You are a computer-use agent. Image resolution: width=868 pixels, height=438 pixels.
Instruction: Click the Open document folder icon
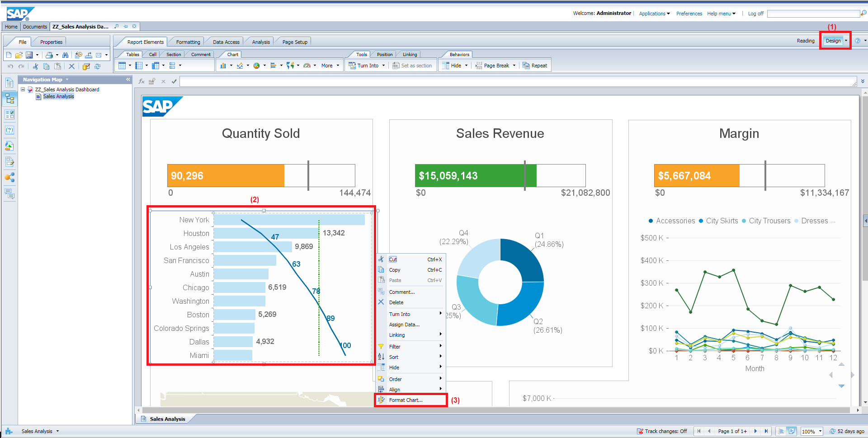19,55
